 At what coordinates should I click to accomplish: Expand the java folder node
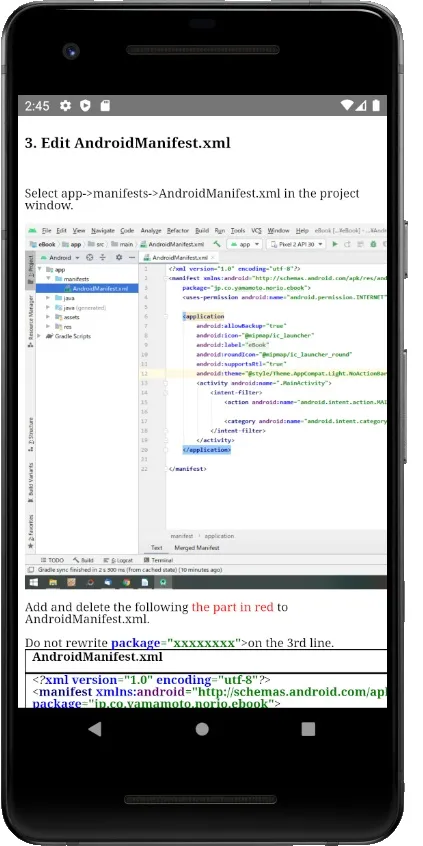[49, 298]
